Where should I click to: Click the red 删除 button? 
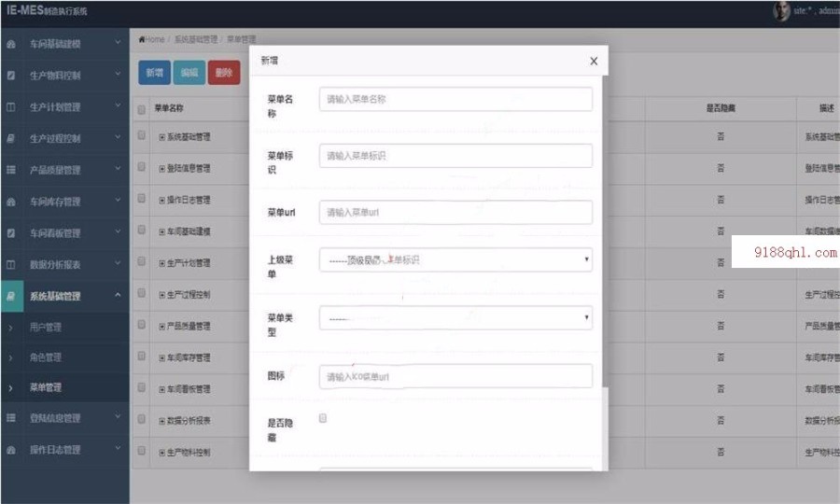coord(224,72)
